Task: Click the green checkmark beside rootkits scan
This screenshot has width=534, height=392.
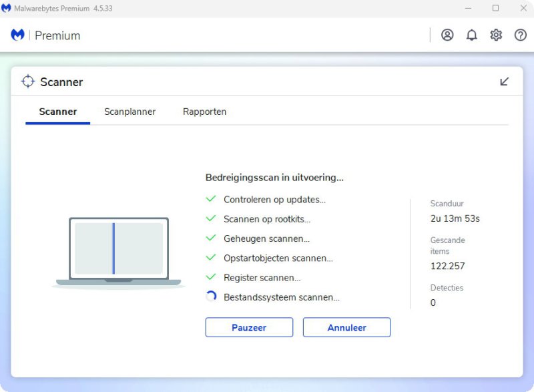Action: point(211,218)
